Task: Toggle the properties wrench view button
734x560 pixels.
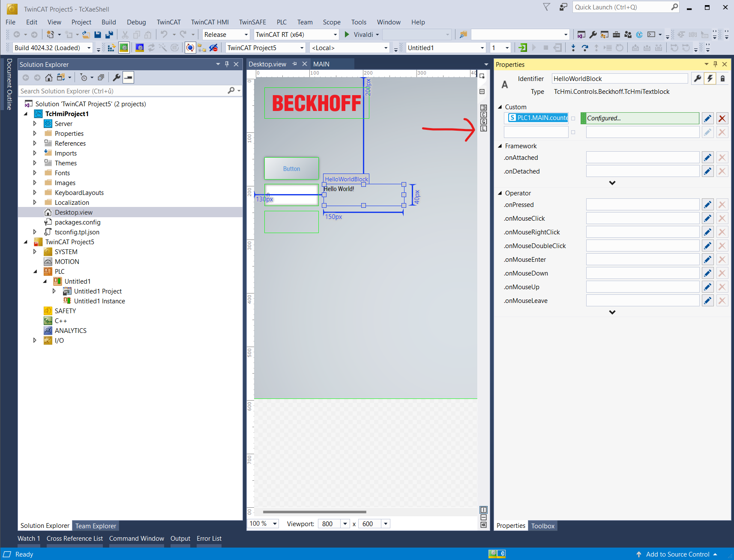Action: (x=698, y=78)
